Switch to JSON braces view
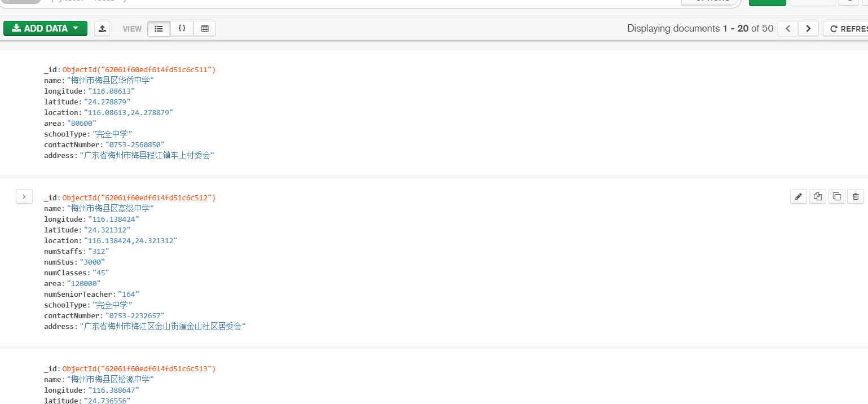 182,29
